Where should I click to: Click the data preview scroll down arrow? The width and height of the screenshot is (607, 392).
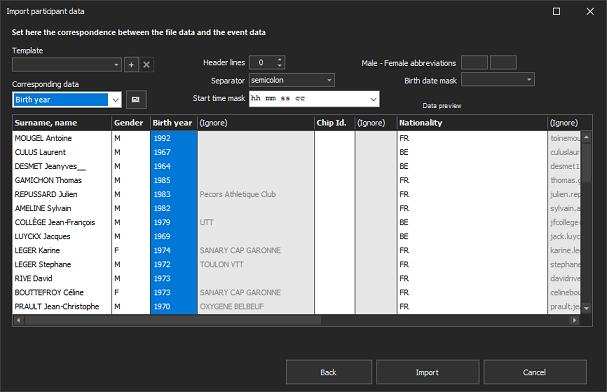click(x=586, y=308)
